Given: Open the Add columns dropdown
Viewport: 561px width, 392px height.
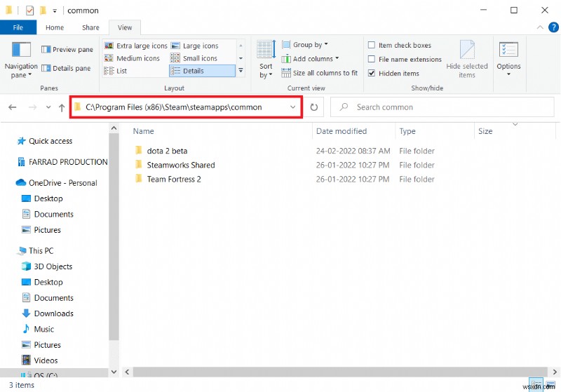Looking at the screenshot, I should click(310, 59).
